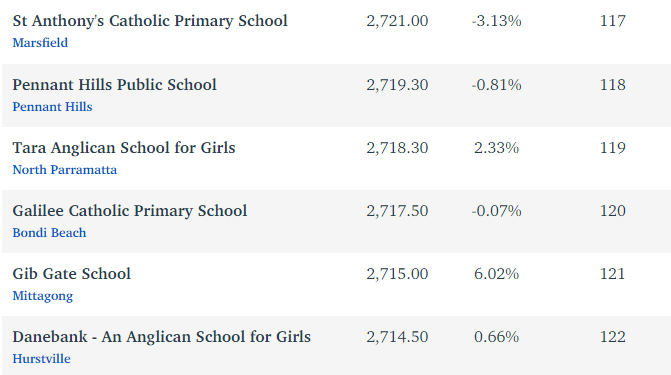Select Danebank Anglican School for Girls name
Screen dimensions: 671x375
(x=161, y=337)
